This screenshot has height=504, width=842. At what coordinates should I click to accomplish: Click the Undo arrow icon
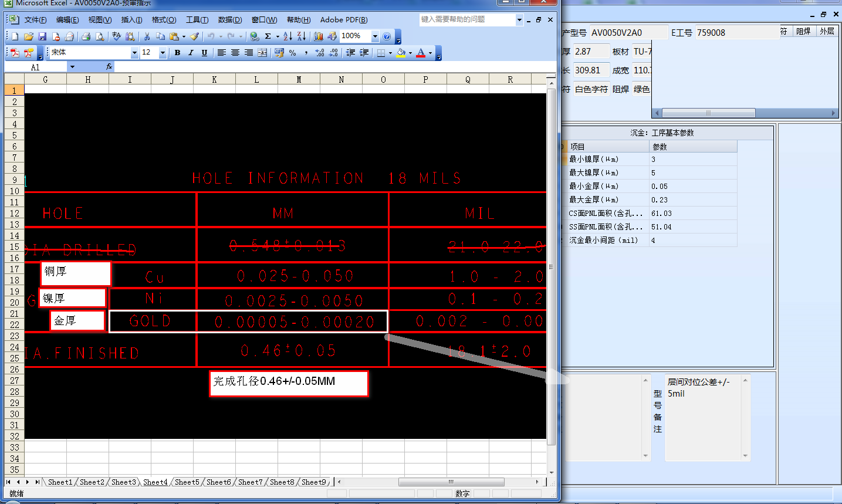[x=211, y=36]
